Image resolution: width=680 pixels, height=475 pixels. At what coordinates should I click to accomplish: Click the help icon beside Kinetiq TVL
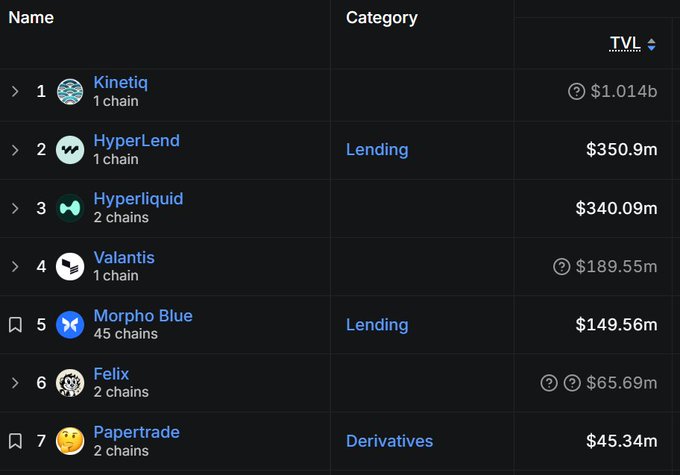(576, 92)
